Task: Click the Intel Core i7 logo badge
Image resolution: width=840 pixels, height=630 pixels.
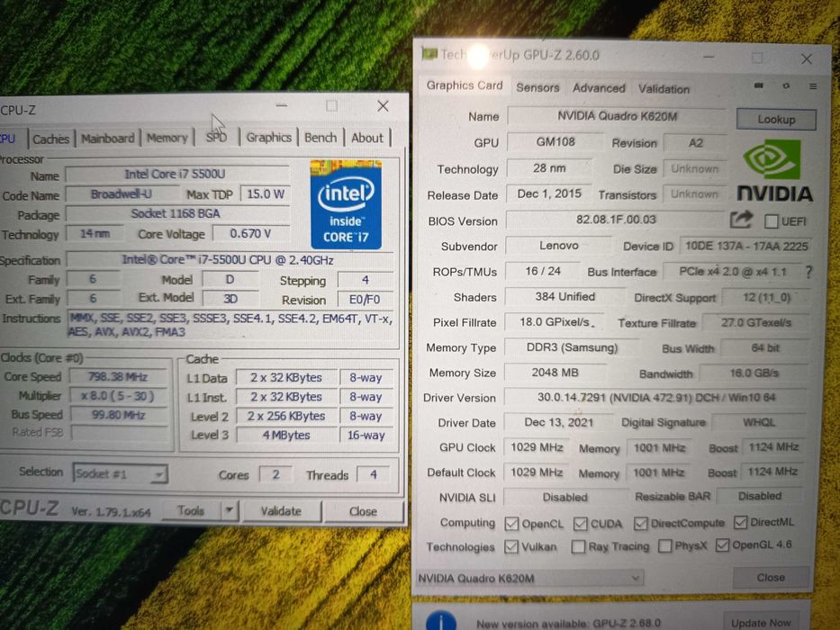Action: (346, 204)
